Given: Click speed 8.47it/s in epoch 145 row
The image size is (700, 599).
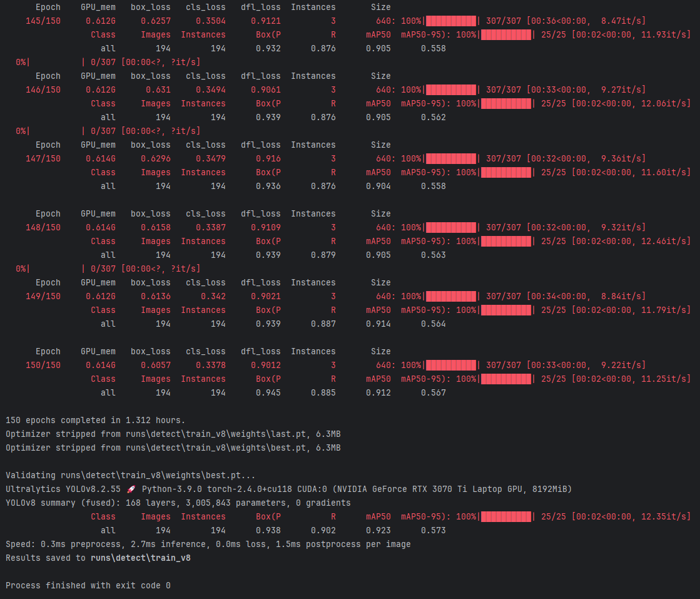Looking at the screenshot, I should coord(621,21).
